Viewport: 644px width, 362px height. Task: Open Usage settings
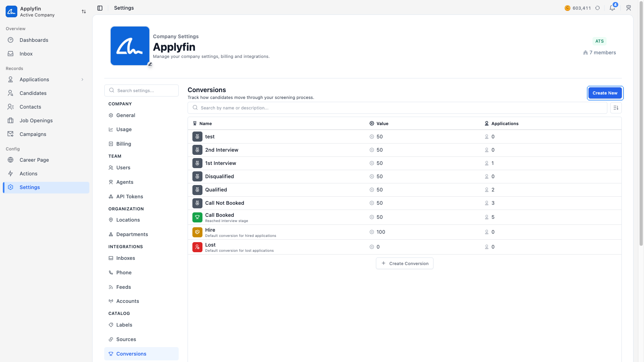click(141, 130)
